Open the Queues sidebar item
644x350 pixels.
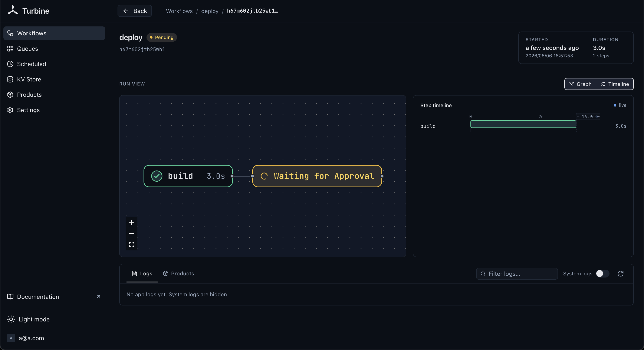click(x=54, y=49)
